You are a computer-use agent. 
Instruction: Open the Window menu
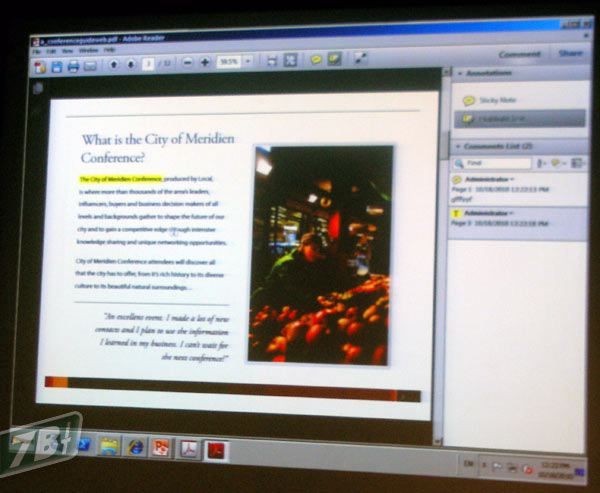point(88,50)
